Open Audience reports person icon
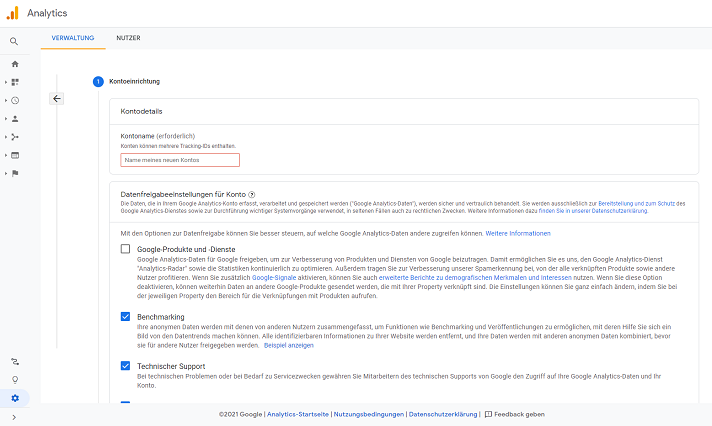The height and width of the screenshot is (426, 712). (15, 118)
